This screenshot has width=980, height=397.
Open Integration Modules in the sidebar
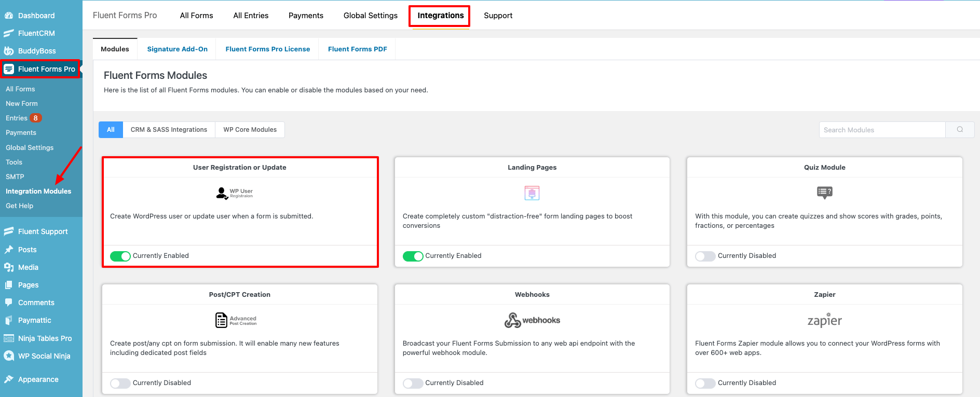38,191
